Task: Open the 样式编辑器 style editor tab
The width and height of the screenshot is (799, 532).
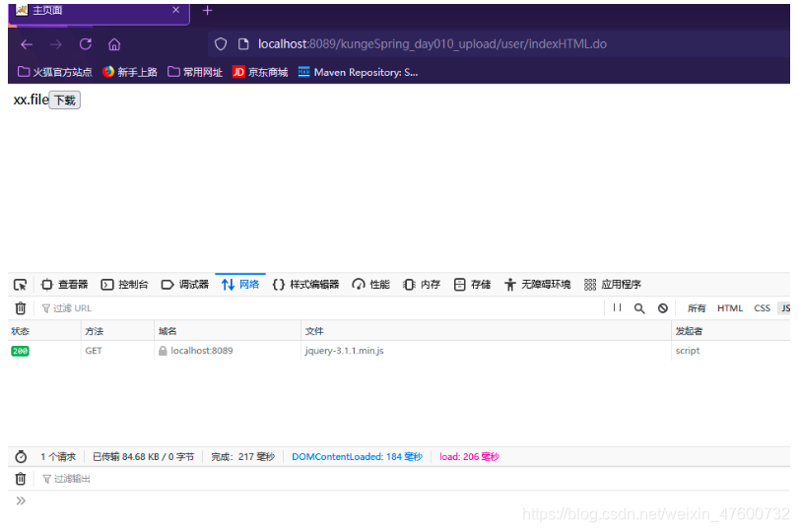Action: (x=305, y=285)
